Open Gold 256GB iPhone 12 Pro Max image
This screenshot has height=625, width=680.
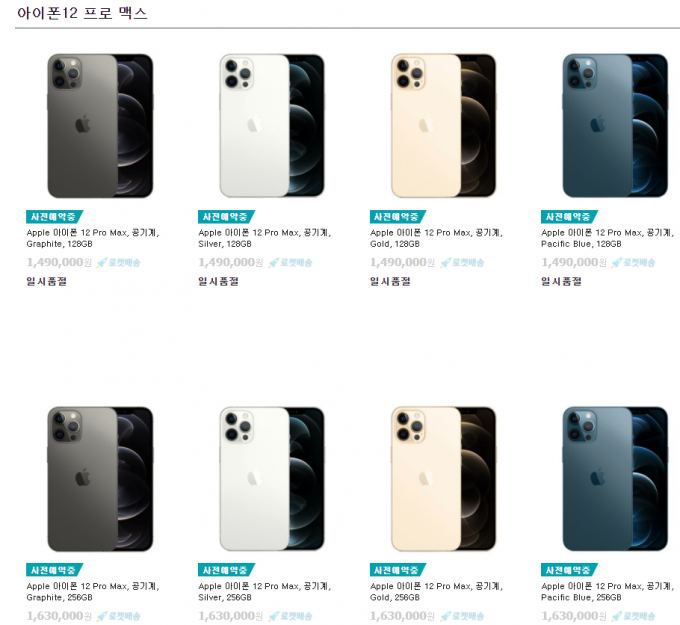[x=443, y=479]
